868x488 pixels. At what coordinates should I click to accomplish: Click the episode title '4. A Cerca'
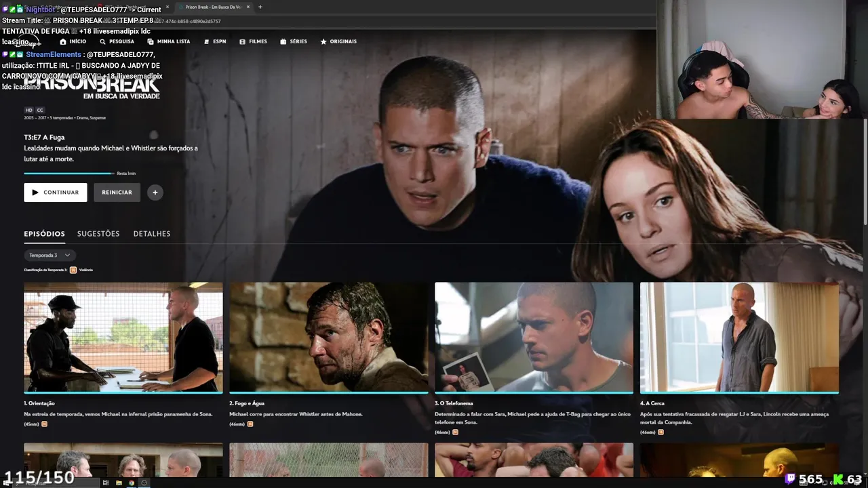pyautogui.click(x=652, y=403)
